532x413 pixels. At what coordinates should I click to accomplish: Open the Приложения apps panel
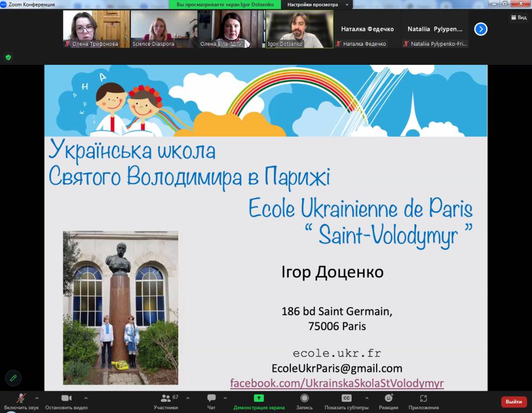pos(423,401)
